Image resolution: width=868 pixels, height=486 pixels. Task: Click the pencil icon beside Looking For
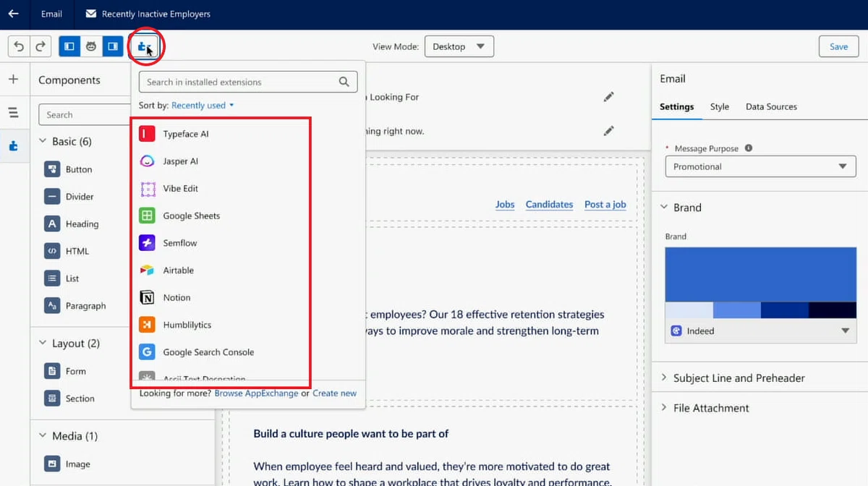click(x=609, y=97)
